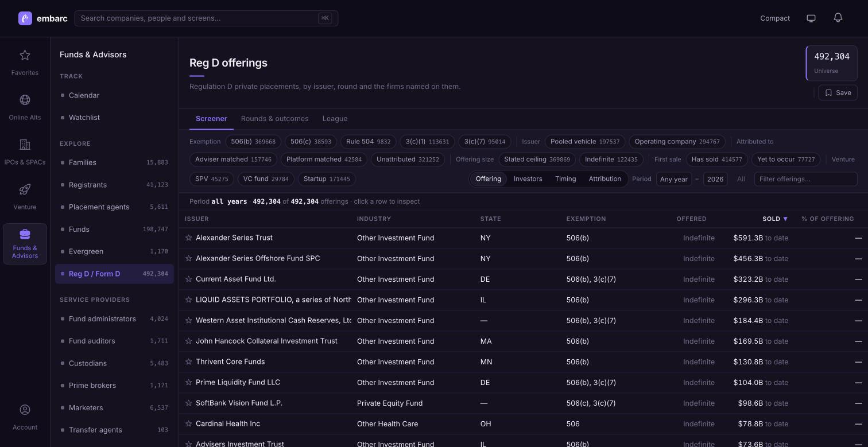
Task: Toggle the Adviser matched filter chip
Action: coord(233,160)
